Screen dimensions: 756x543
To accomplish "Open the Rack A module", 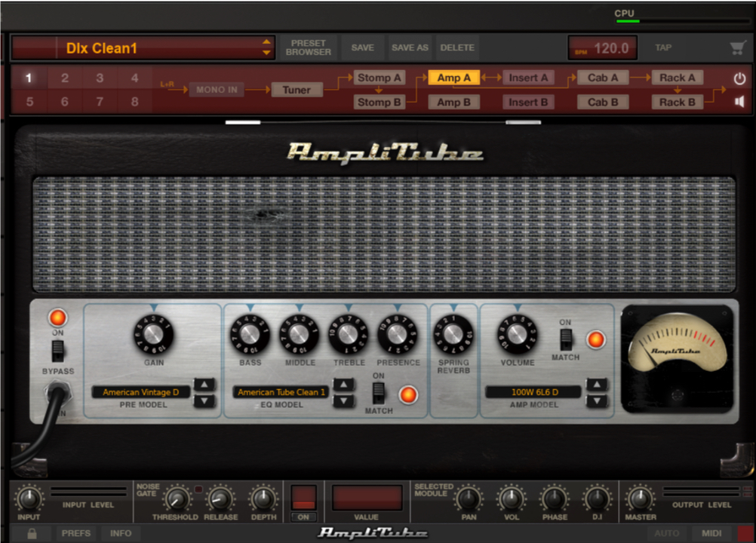I will click(677, 78).
